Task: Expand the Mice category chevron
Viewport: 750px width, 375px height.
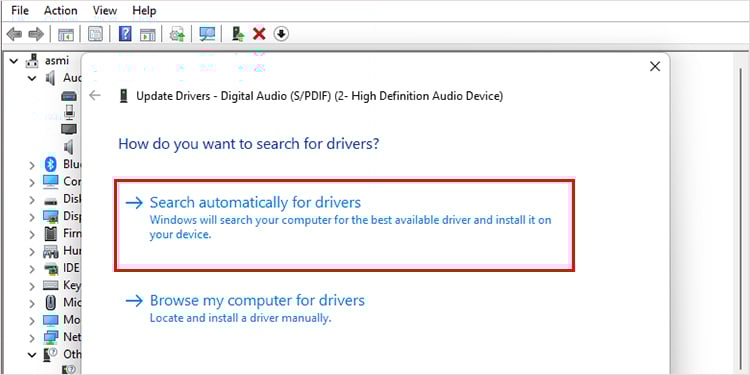Action: click(x=32, y=303)
